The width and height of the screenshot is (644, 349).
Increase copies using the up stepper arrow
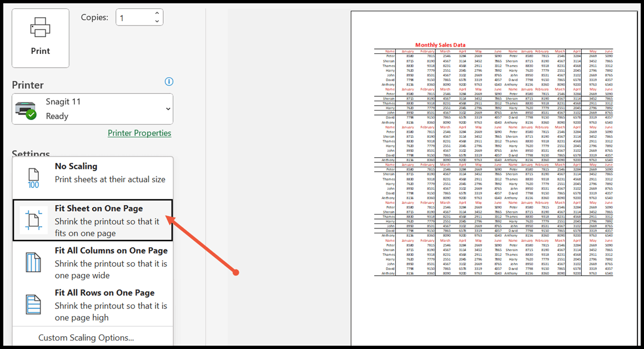157,13
